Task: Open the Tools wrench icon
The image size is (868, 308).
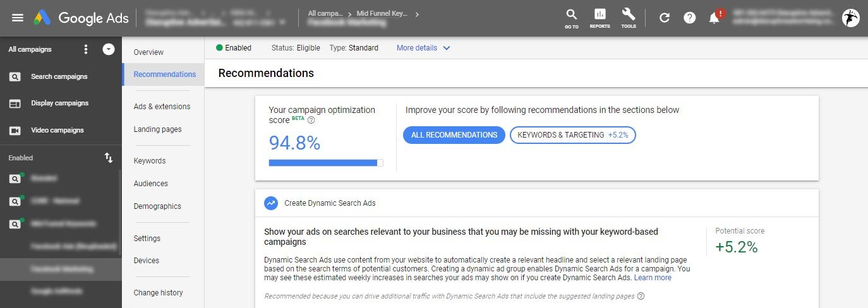Action: (x=629, y=18)
